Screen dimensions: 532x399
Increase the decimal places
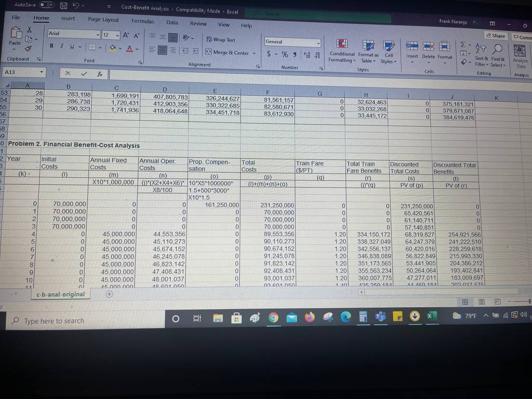[x=307, y=55]
